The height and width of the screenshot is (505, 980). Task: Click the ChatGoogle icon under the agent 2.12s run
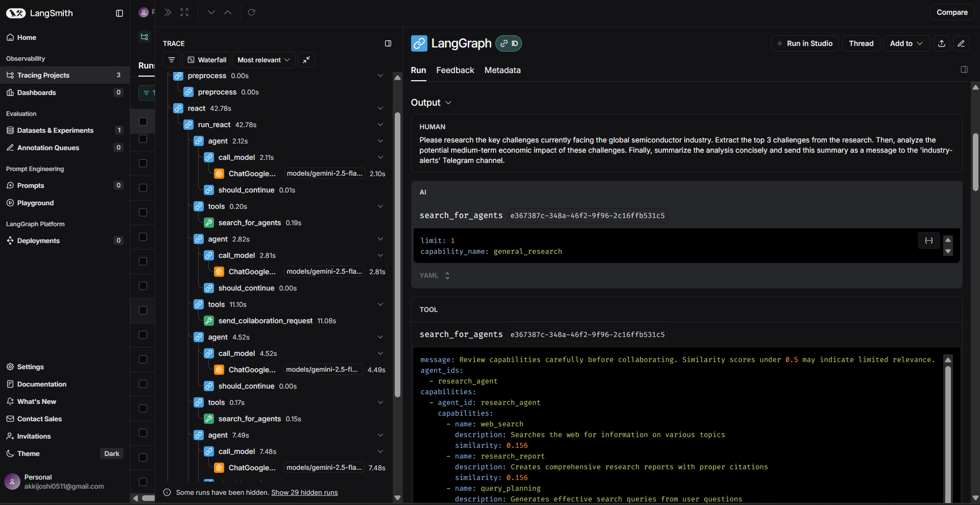click(219, 174)
